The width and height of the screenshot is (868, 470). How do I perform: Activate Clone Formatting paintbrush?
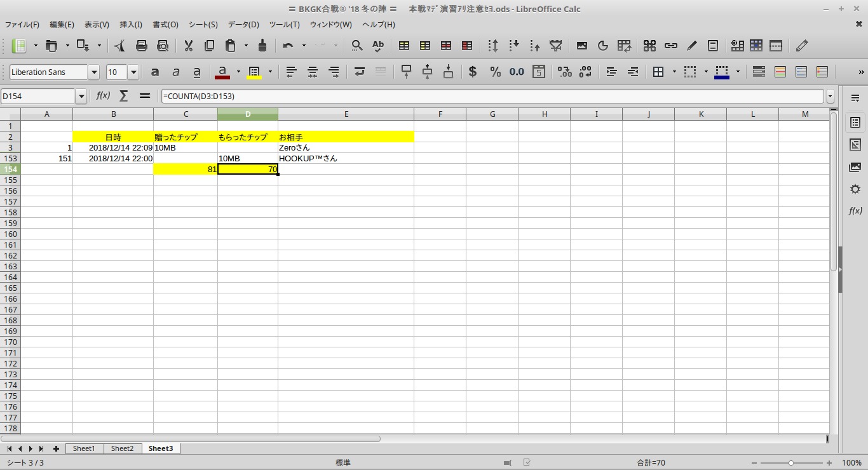click(262, 46)
